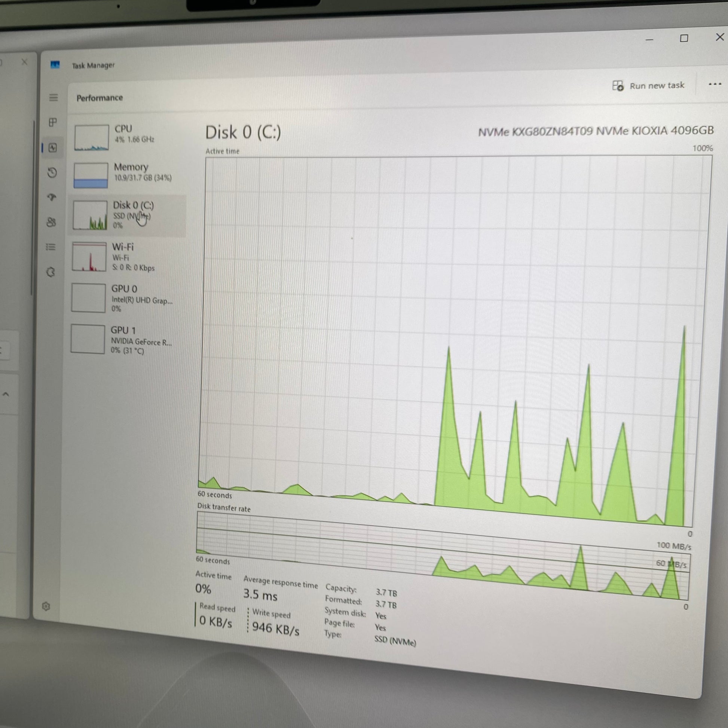Open the Processes page icon
This screenshot has height=728, width=728.
click(x=53, y=122)
